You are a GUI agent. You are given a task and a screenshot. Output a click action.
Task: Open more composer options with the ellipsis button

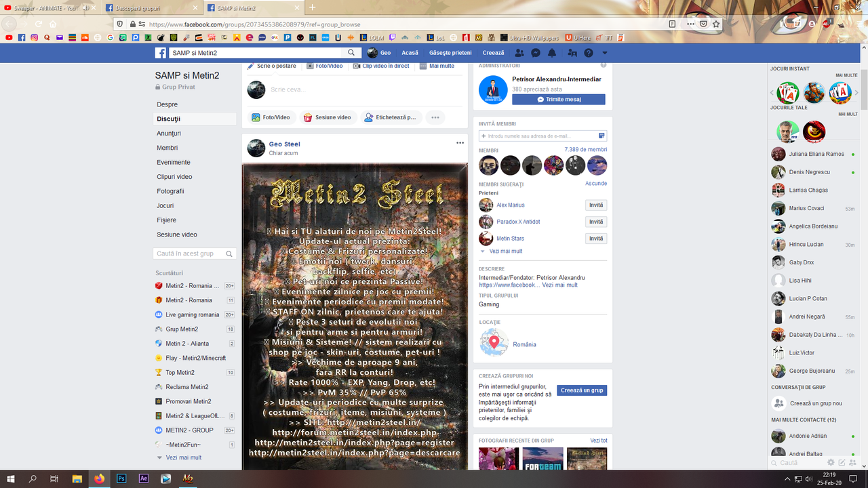click(435, 117)
